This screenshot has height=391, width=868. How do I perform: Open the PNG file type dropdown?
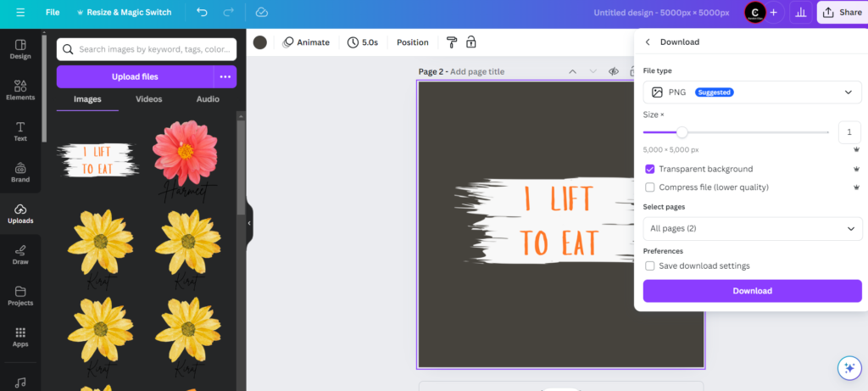click(752, 92)
